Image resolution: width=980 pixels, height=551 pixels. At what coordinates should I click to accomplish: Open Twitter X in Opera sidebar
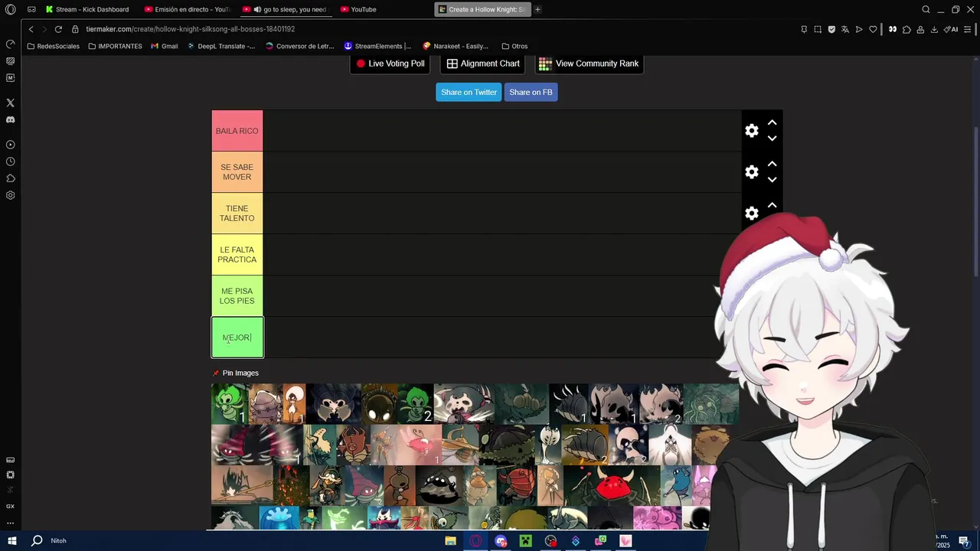click(10, 103)
